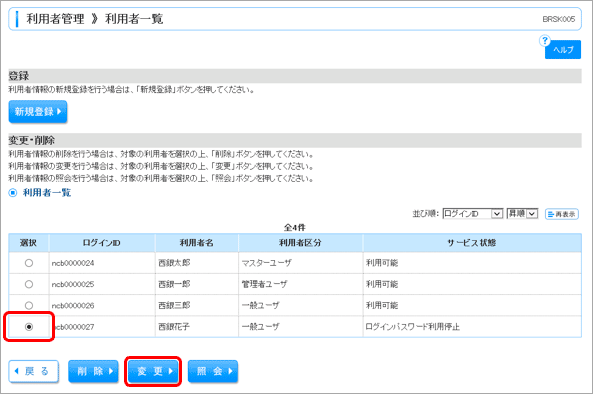Click the question mark help icon
The width and height of the screenshot is (593, 394).
[545, 40]
